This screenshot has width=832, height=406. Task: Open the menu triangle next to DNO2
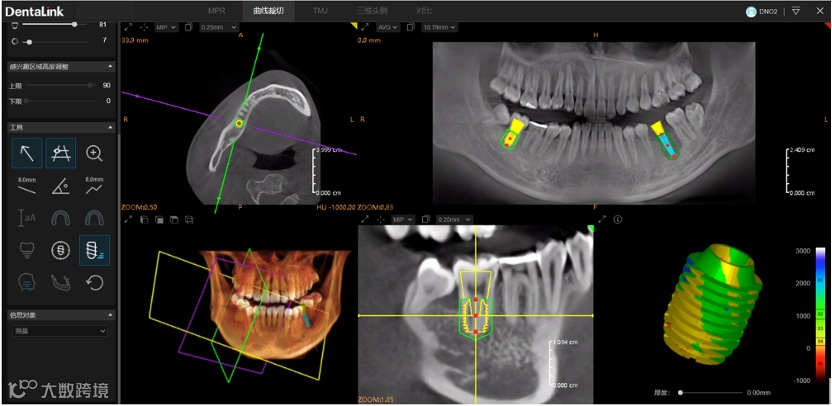[x=796, y=11]
